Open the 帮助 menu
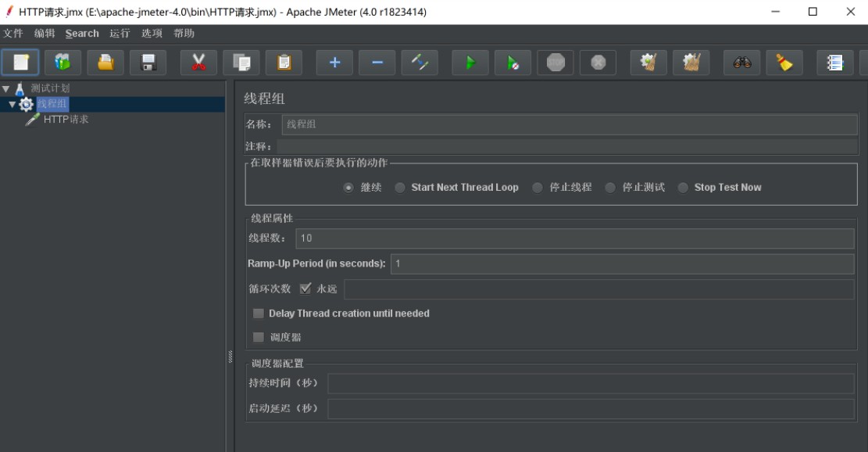The height and width of the screenshot is (452, 868). coord(184,33)
